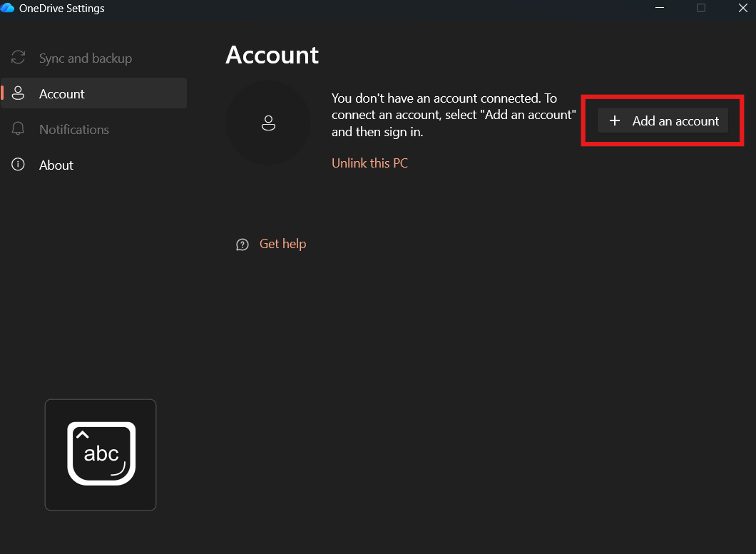The width and height of the screenshot is (756, 554).
Task: Minimize the OneDrive Settings window
Action: [660, 8]
